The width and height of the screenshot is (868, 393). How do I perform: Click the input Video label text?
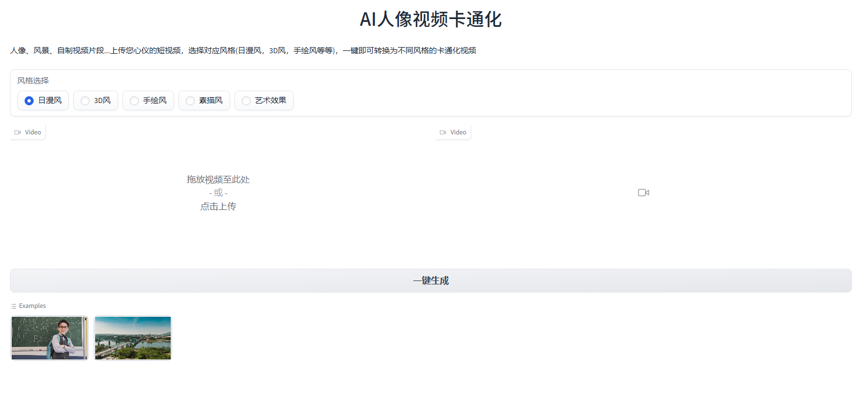33,133
